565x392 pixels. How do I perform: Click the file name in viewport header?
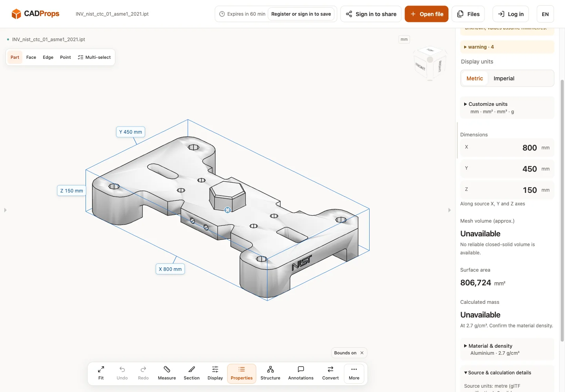tap(48, 39)
